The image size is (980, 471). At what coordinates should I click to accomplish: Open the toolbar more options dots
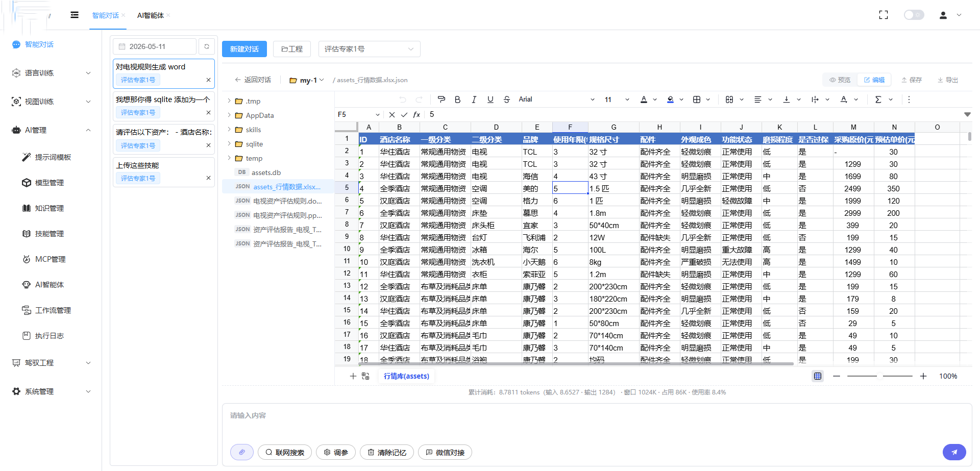click(909, 100)
